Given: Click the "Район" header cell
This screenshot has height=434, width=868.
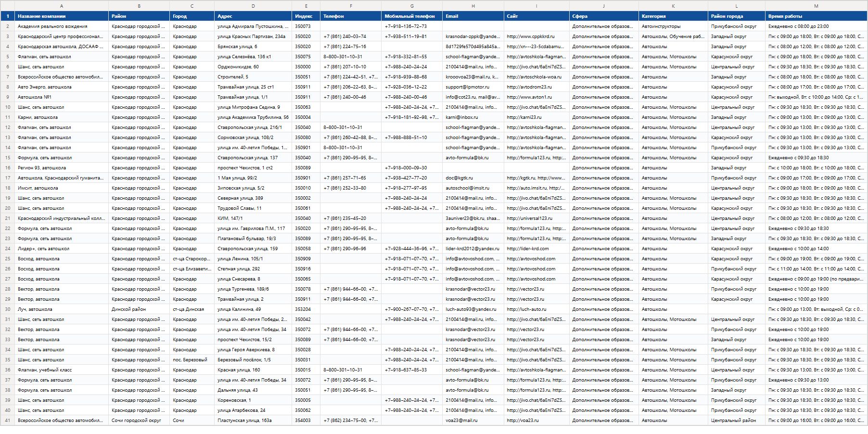Looking at the screenshot, I should coord(139,16).
